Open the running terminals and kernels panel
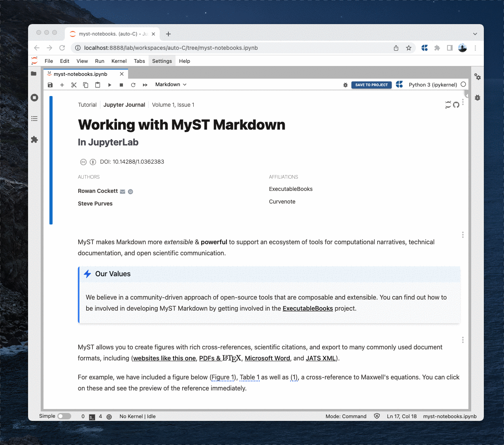Viewport: 504px width, 445px height. point(34,98)
